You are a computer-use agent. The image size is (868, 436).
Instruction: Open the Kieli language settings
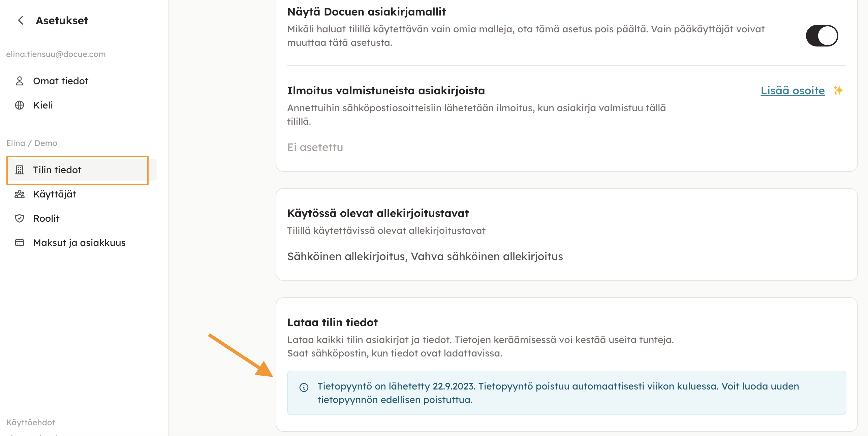coord(43,105)
